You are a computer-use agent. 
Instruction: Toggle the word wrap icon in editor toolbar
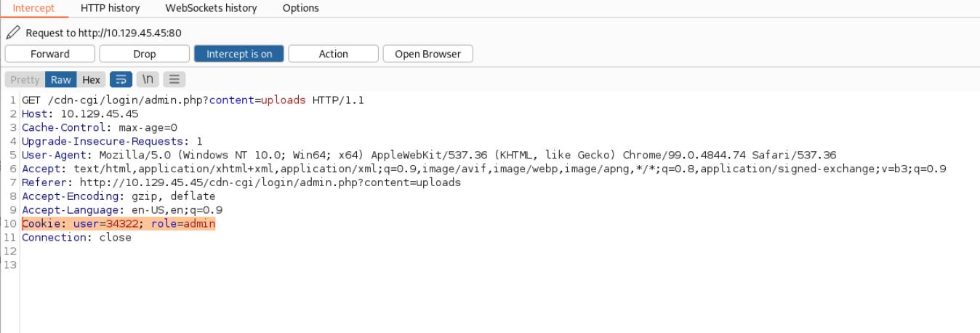121,79
